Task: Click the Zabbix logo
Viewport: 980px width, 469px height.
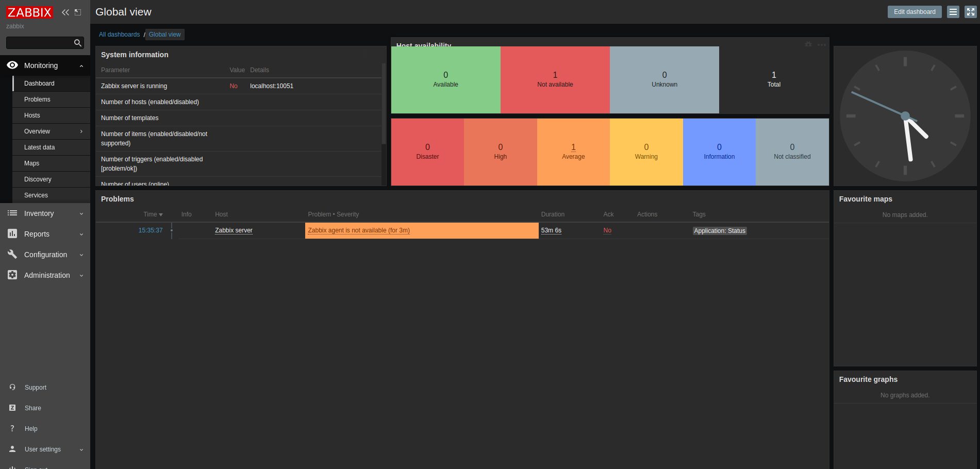Action: click(29, 12)
